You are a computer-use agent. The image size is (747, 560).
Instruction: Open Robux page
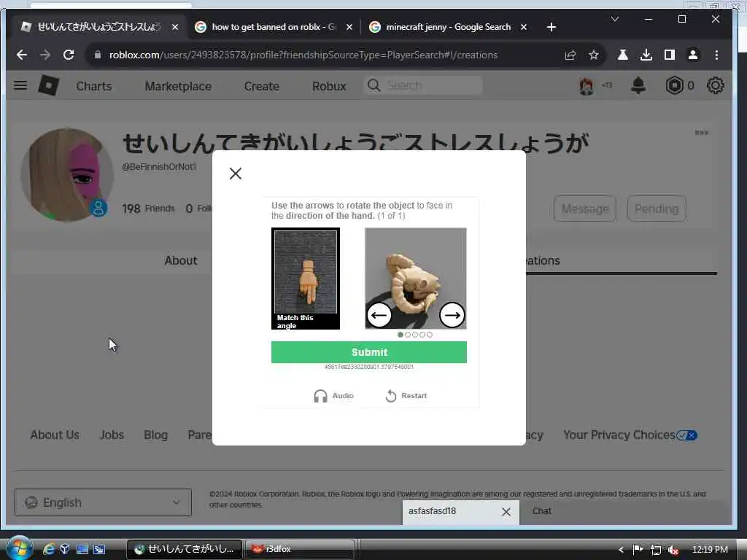pos(329,86)
